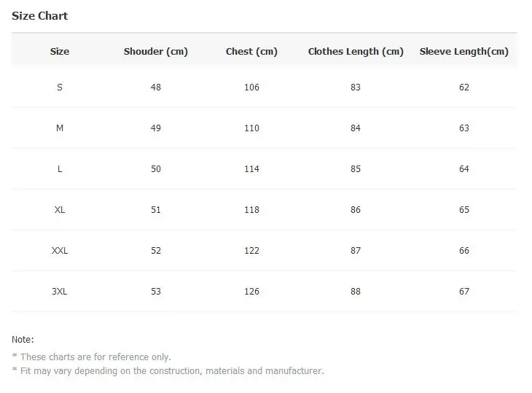The width and height of the screenshot is (532, 393).
Task: Select the S size row label
Action: point(60,87)
